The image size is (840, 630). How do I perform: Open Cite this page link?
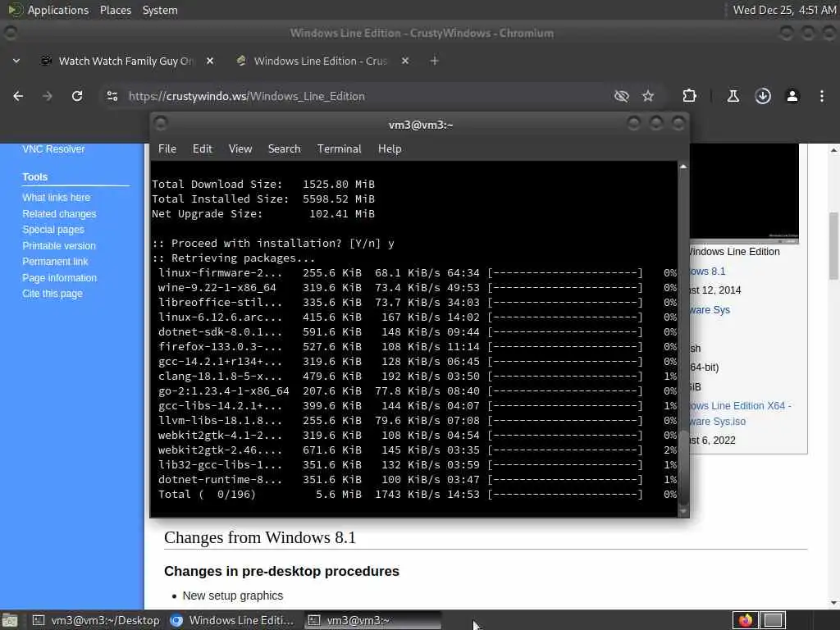(52, 294)
